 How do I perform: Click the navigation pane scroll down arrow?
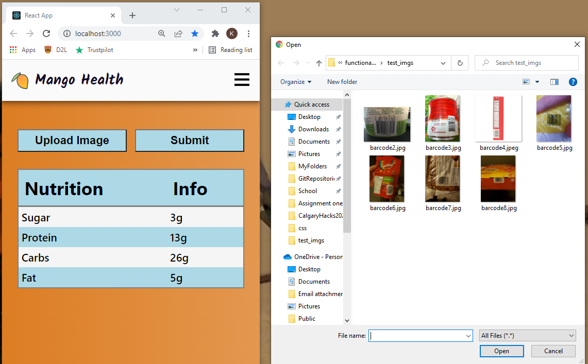coord(347,321)
